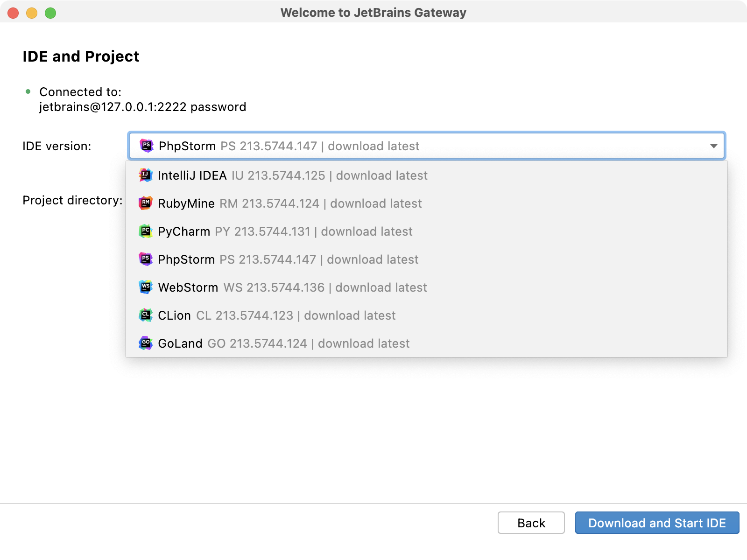Click the RubyMine product icon
The image size is (747, 560).
pyautogui.click(x=146, y=203)
